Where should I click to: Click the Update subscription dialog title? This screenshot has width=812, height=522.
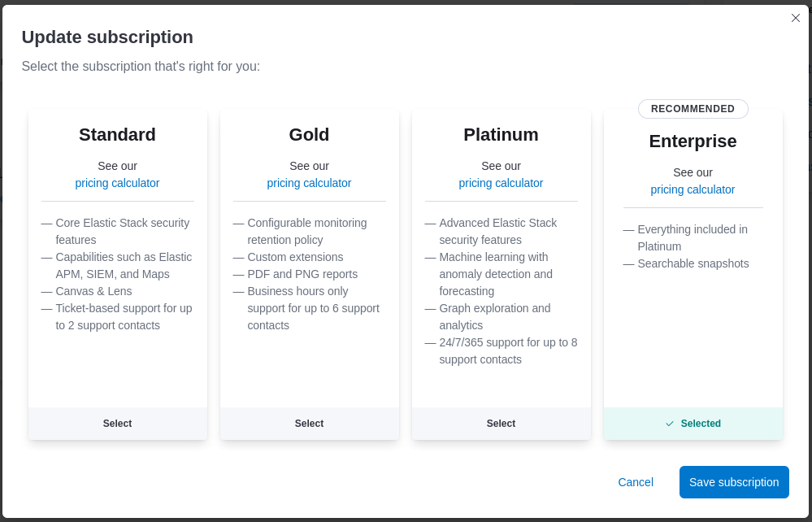pos(107,37)
